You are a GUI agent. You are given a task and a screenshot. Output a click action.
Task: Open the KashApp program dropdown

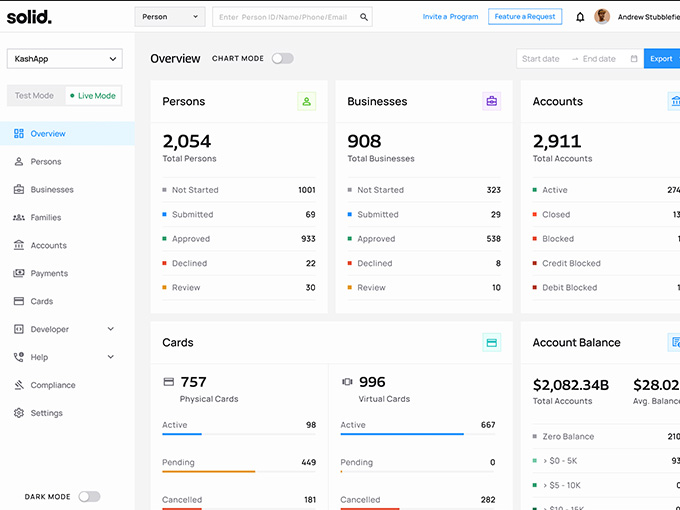click(x=64, y=59)
